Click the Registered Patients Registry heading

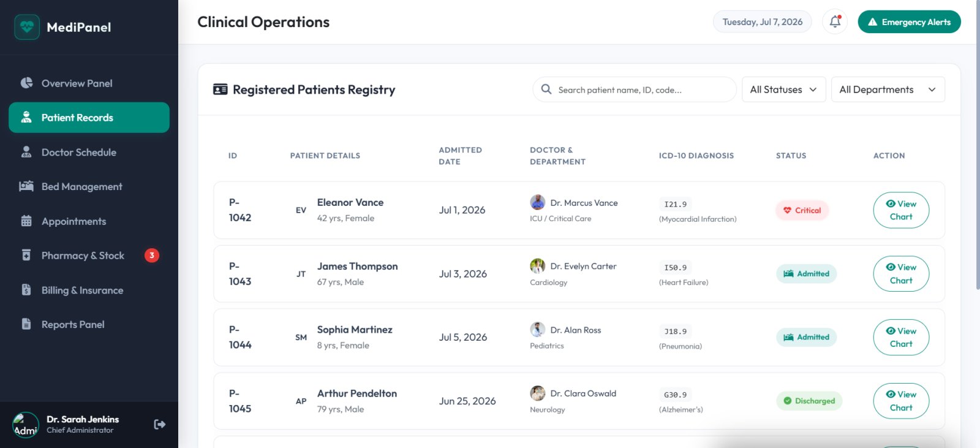tap(314, 89)
